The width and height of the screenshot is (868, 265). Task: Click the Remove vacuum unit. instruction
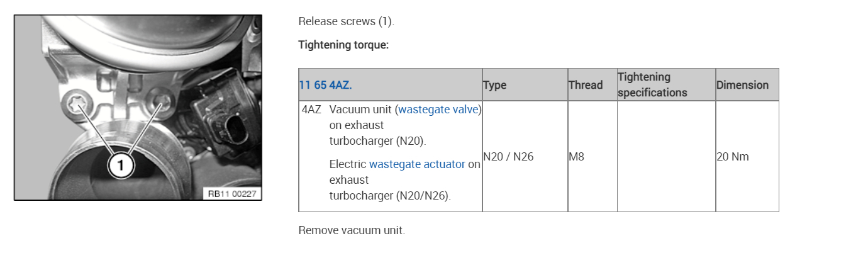click(x=352, y=230)
